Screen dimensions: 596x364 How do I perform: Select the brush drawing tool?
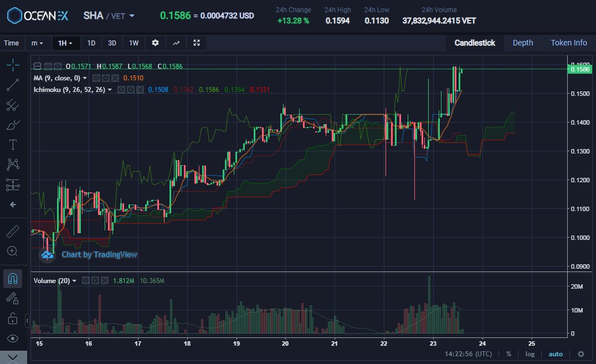coord(12,125)
